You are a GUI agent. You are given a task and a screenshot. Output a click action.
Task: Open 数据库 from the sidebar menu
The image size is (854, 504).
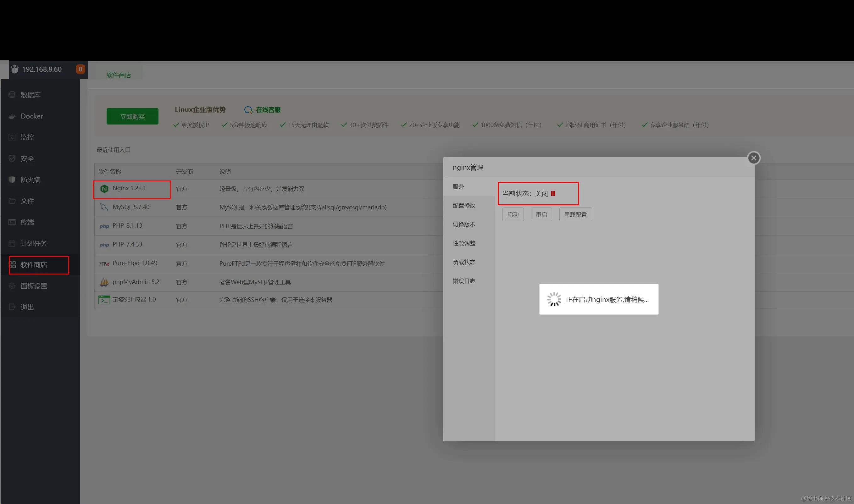point(30,95)
